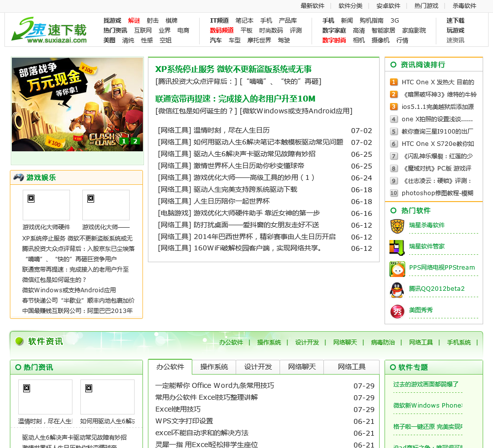Click rank badge 1 in 资讯阅读排行
Screen dimensions: 493x448
coord(393,82)
